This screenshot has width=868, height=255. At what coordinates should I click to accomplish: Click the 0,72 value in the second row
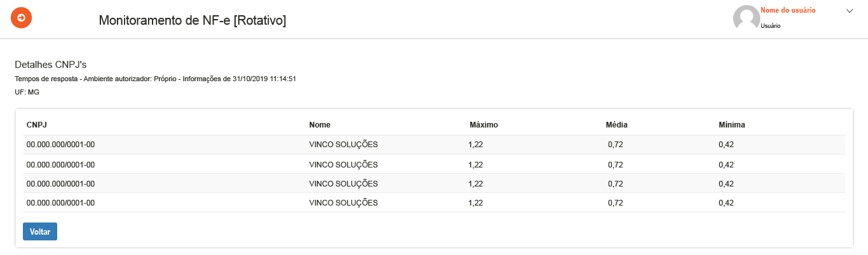coord(615,165)
